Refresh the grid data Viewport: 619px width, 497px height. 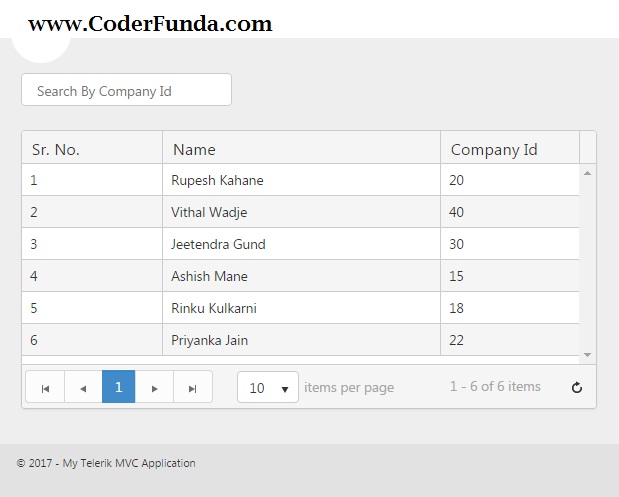tap(577, 388)
